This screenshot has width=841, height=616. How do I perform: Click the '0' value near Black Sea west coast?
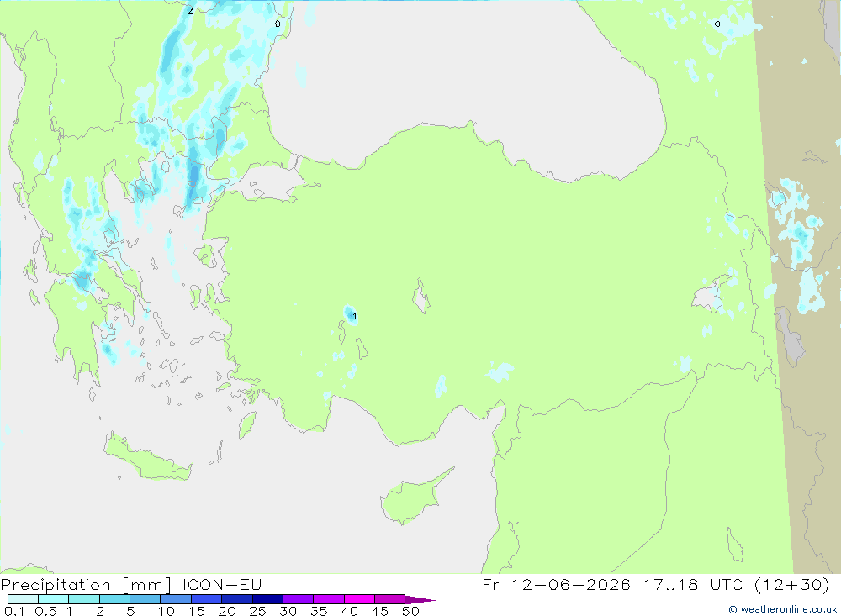[x=278, y=24]
